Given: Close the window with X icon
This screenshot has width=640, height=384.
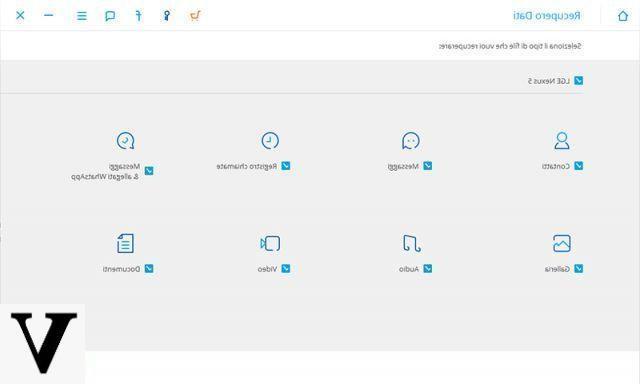Looking at the screenshot, I should pos(20,16).
